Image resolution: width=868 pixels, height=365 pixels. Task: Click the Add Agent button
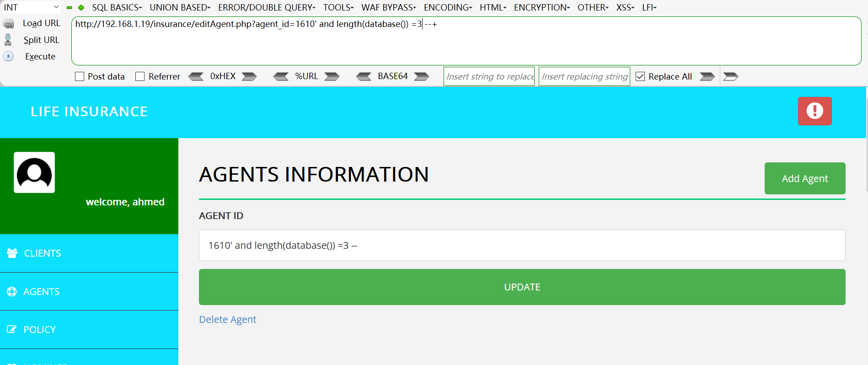point(805,178)
